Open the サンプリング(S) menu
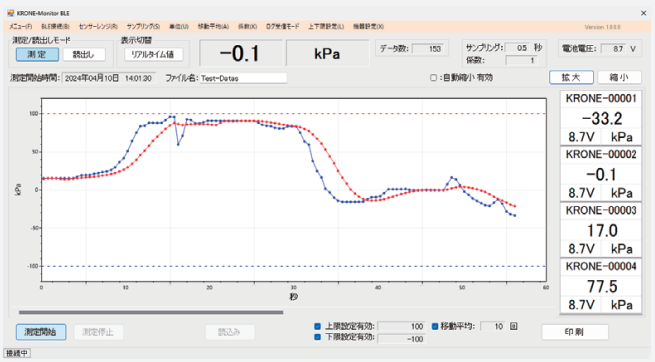This screenshot has height=362, width=655. pos(143,26)
